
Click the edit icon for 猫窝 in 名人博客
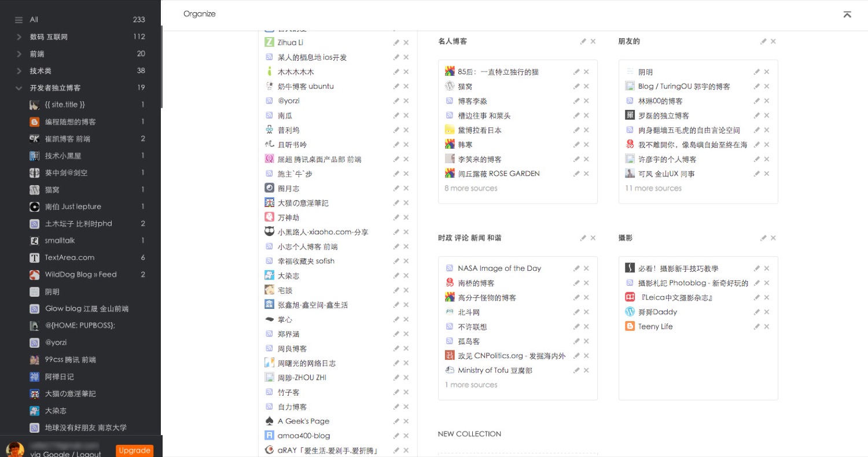576,86
